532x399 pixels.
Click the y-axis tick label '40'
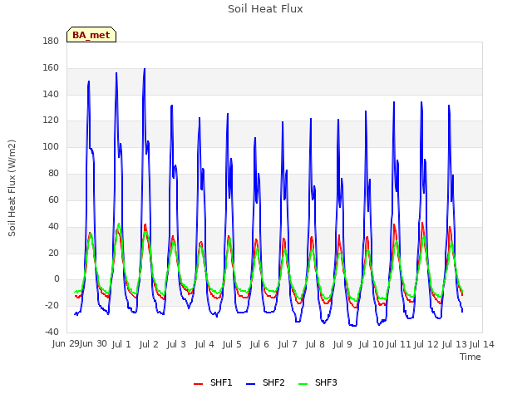[x=53, y=226]
